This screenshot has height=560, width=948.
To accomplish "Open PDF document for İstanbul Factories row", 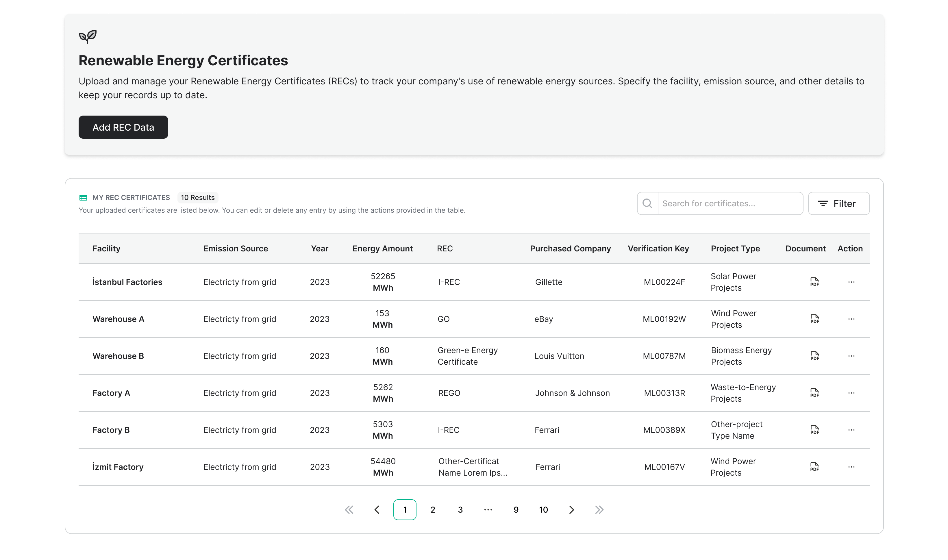I will 814,282.
